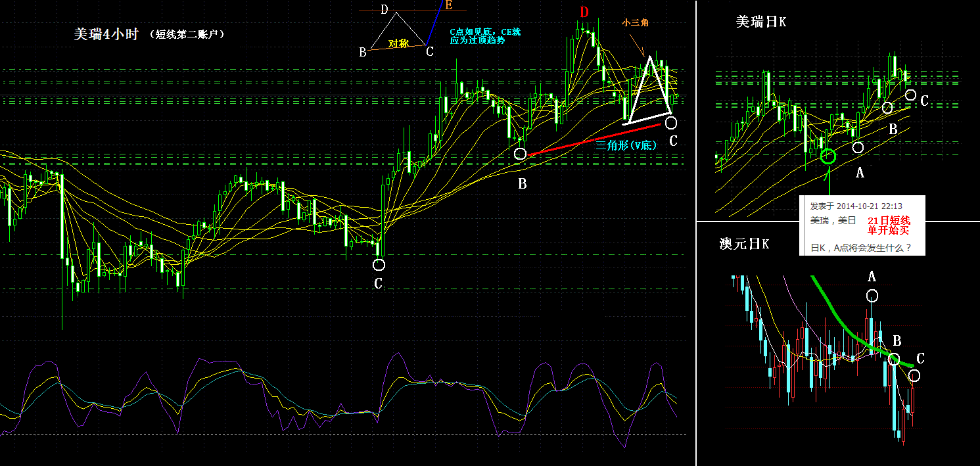
Task: Click the B label at the red trendline's start
Action: (523, 184)
